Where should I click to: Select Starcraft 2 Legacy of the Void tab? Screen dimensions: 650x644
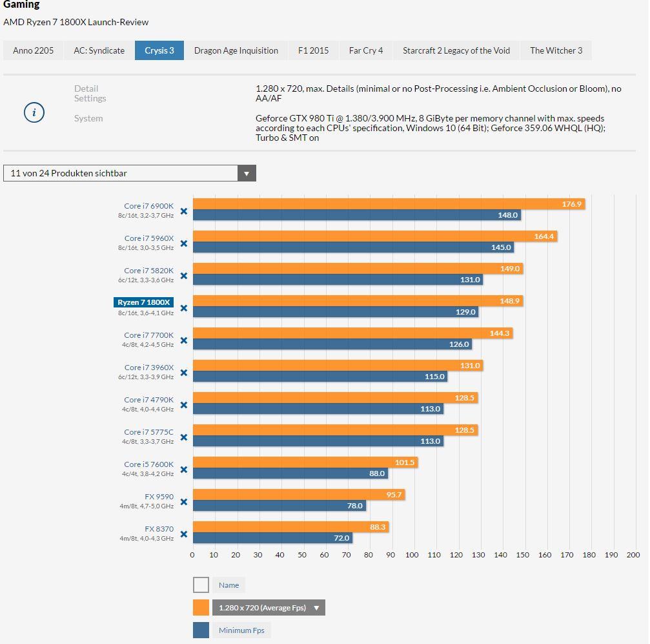click(456, 50)
